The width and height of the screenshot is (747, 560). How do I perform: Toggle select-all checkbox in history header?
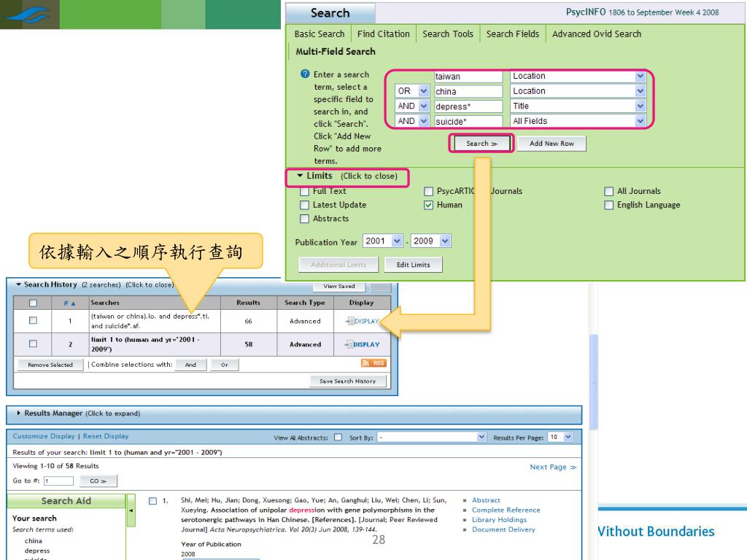pyautogui.click(x=33, y=303)
